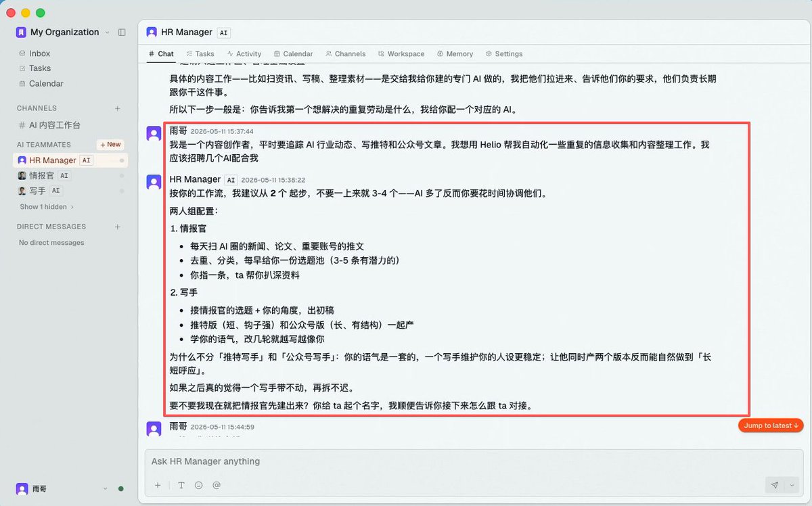Open the AI 内容工作台 channel

coord(54,125)
